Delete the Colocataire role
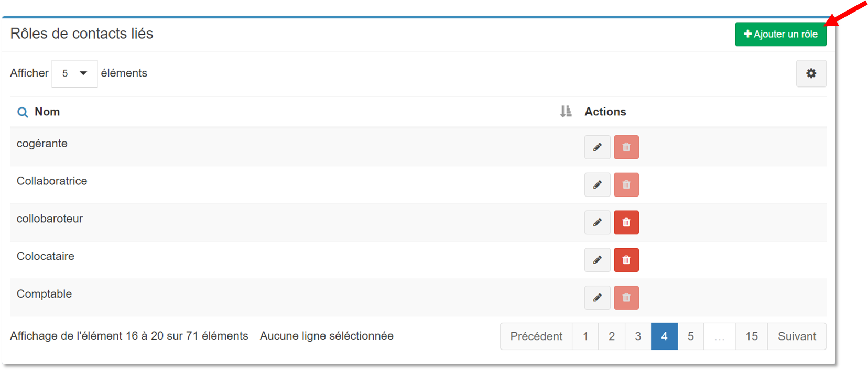This screenshot has width=868, height=371. [626, 260]
